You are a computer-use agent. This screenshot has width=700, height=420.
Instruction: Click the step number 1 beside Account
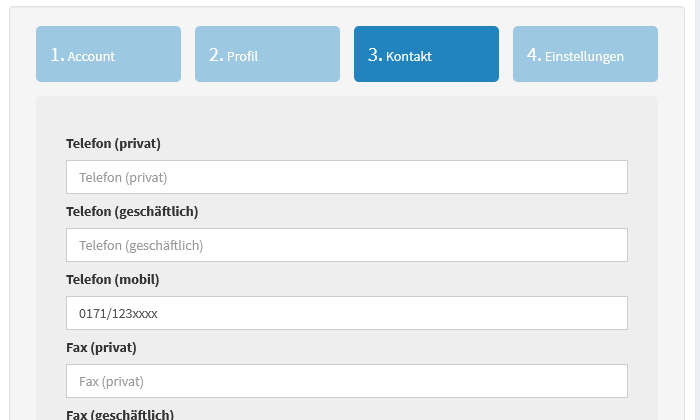(x=57, y=55)
